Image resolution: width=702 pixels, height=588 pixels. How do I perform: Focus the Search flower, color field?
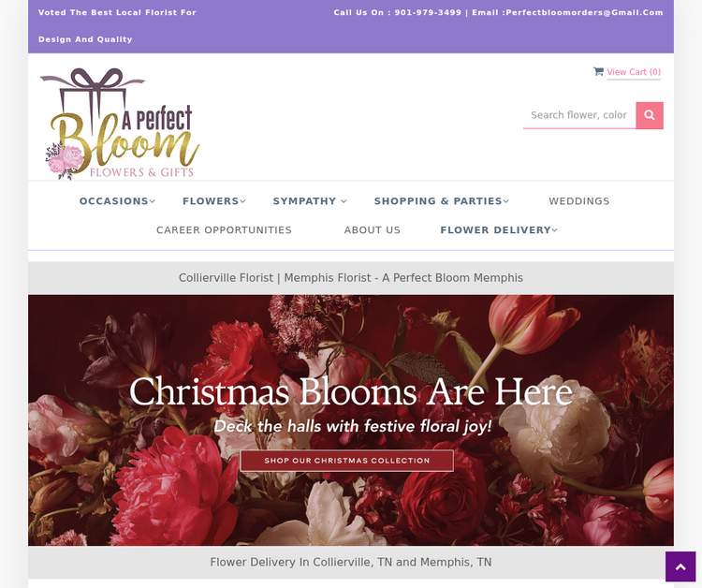(579, 115)
